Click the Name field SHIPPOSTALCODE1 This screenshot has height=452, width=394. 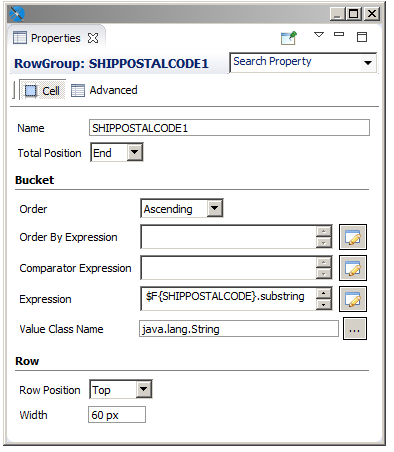(229, 128)
